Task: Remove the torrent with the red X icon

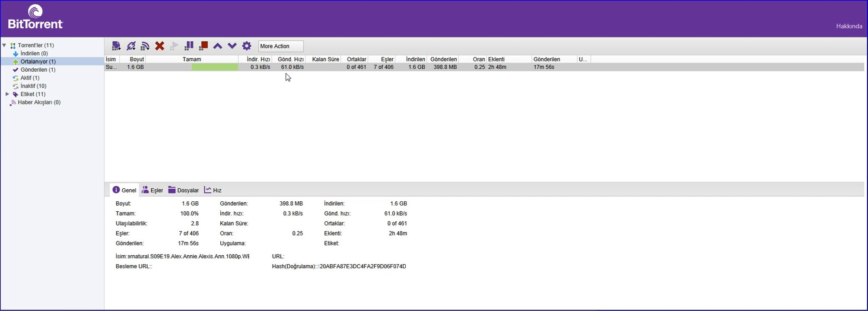Action: pyautogui.click(x=159, y=46)
